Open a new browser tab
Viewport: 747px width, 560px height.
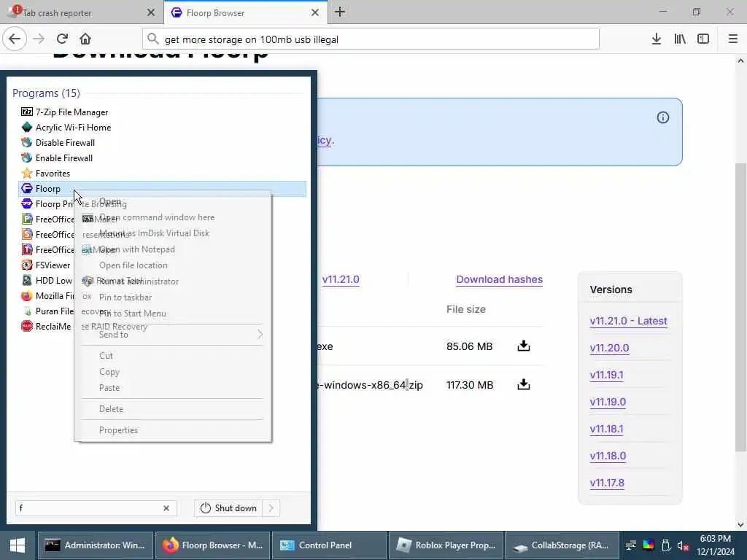[340, 12]
